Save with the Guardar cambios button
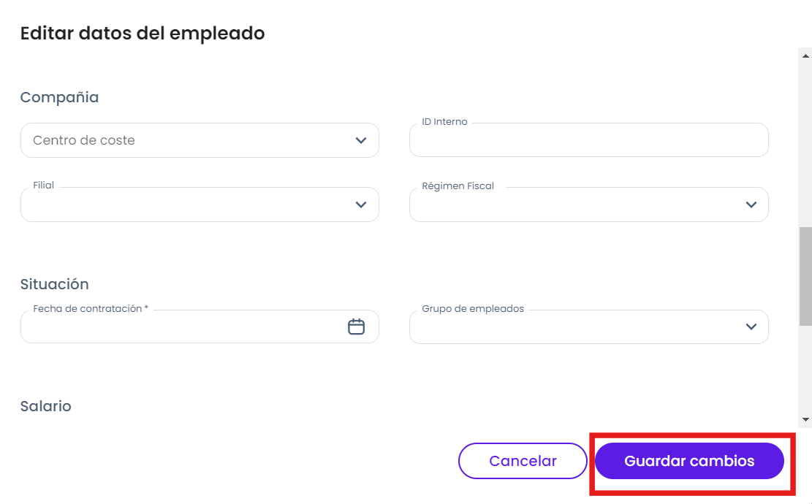 click(689, 461)
